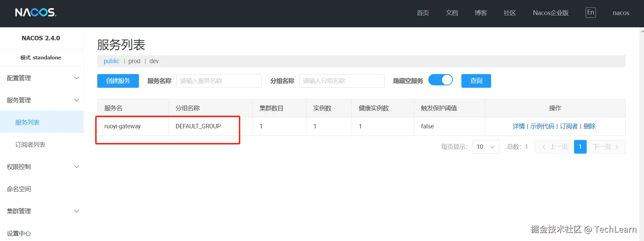
Task: Open 文档 in the top navigation
Action: click(x=452, y=13)
